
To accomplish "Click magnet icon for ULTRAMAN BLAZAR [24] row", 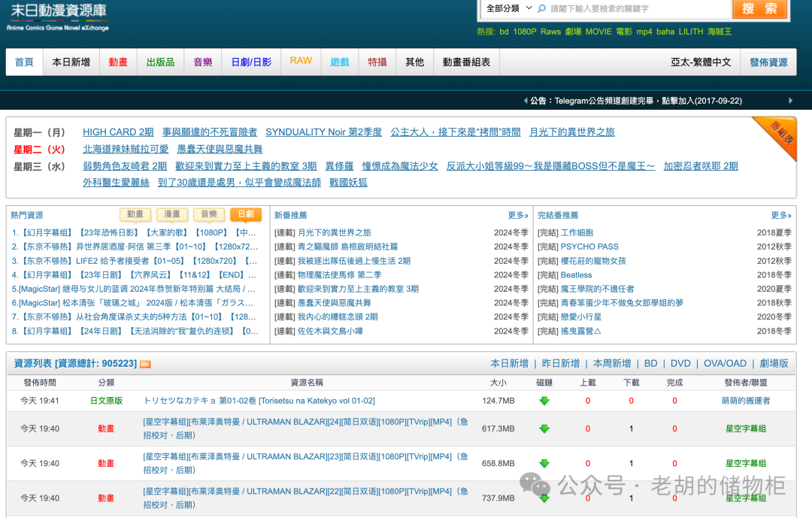I will click(544, 429).
